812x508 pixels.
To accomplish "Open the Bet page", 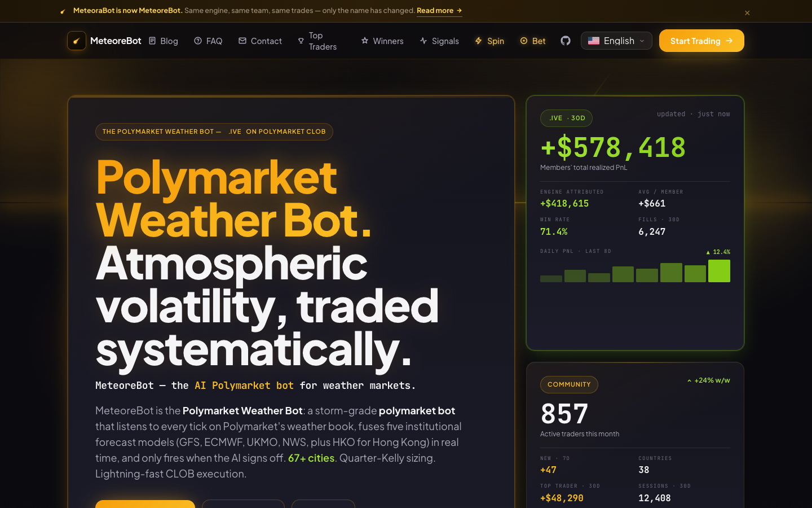I will (x=533, y=41).
